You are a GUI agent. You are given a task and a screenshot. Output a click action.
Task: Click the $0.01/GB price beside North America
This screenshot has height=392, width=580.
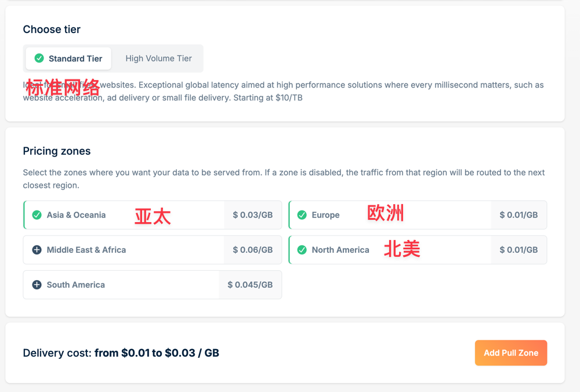[x=519, y=250]
